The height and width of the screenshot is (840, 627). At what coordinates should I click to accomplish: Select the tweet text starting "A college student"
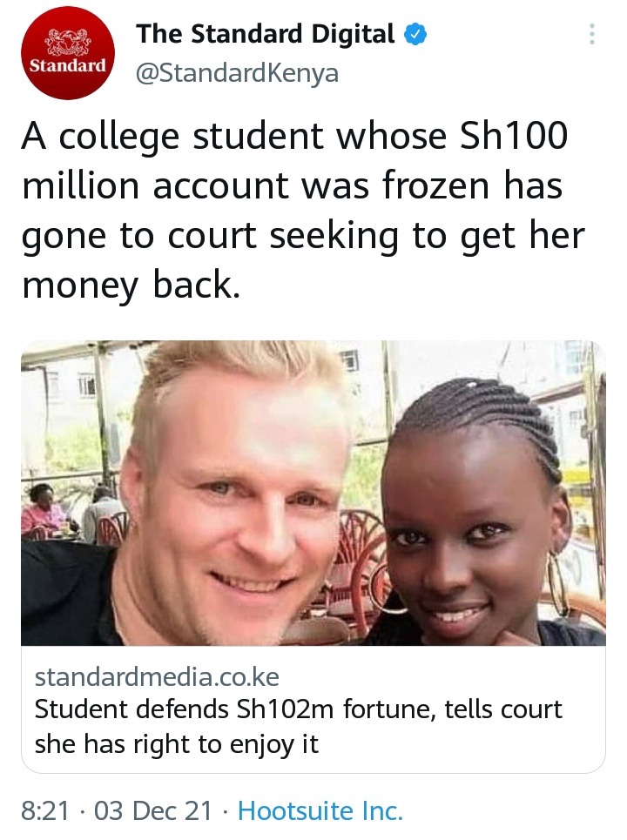click(x=303, y=211)
